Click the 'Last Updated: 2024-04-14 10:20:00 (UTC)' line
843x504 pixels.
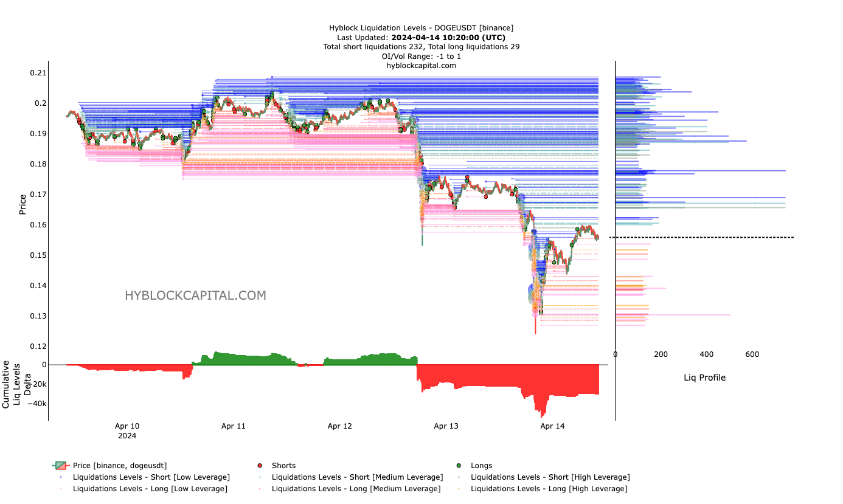tap(421, 37)
